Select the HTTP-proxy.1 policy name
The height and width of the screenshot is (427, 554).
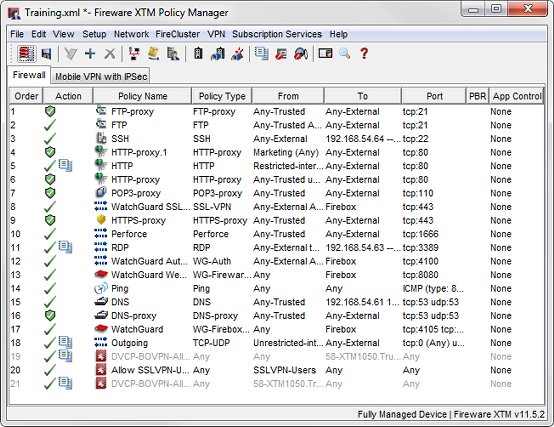139,153
